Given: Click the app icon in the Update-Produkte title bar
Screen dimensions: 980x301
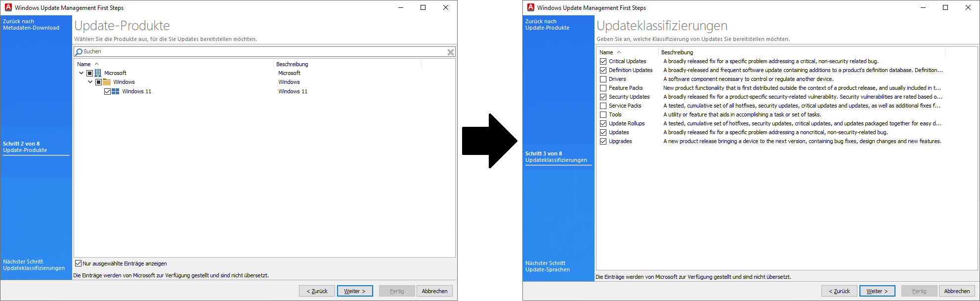Looking at the screenshot, I should tap(8, 7).
